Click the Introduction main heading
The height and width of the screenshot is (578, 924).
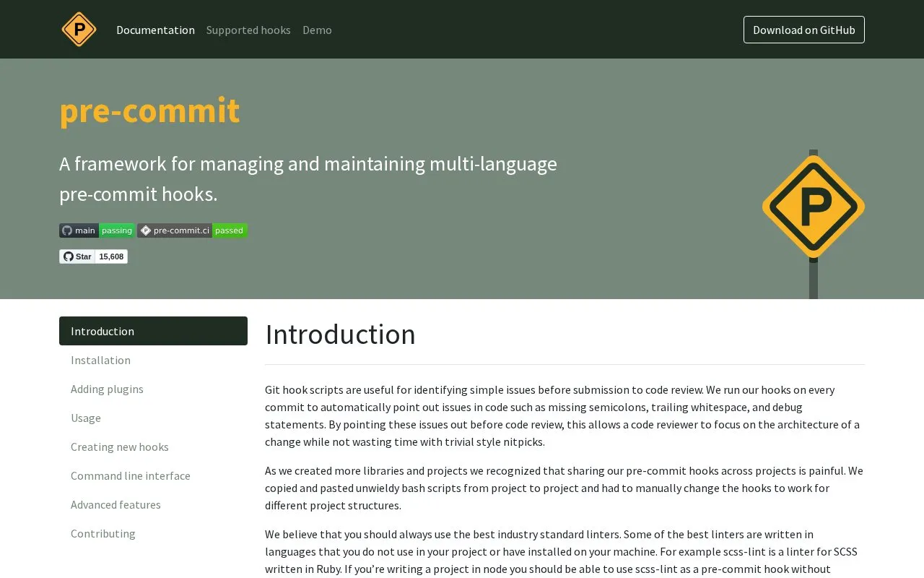(x=340, y=335)
